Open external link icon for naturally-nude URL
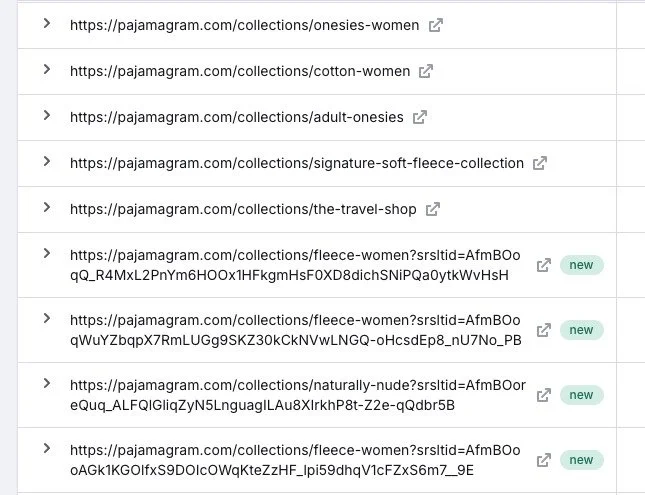 click(543, 395)
